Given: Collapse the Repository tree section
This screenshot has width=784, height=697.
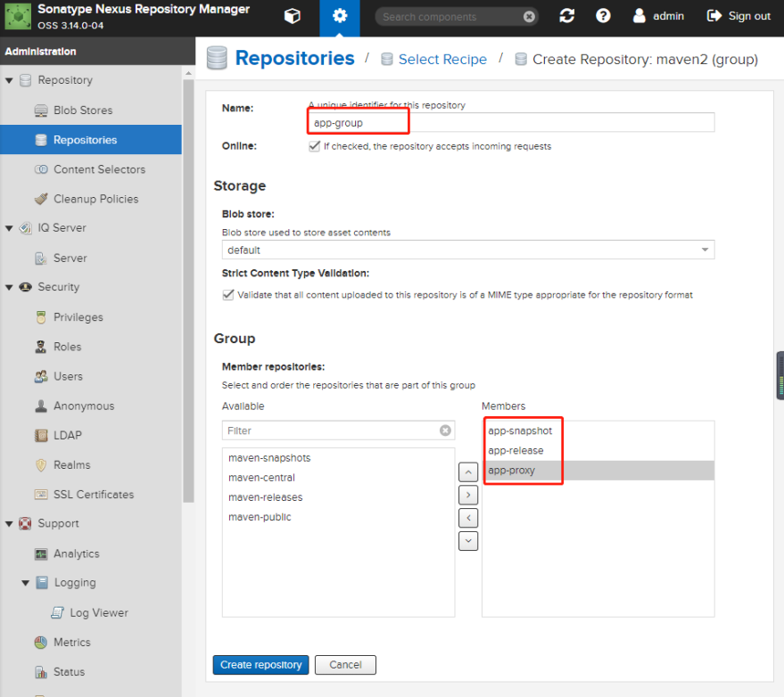Looking at the screenshot, I should click(10, 80).
